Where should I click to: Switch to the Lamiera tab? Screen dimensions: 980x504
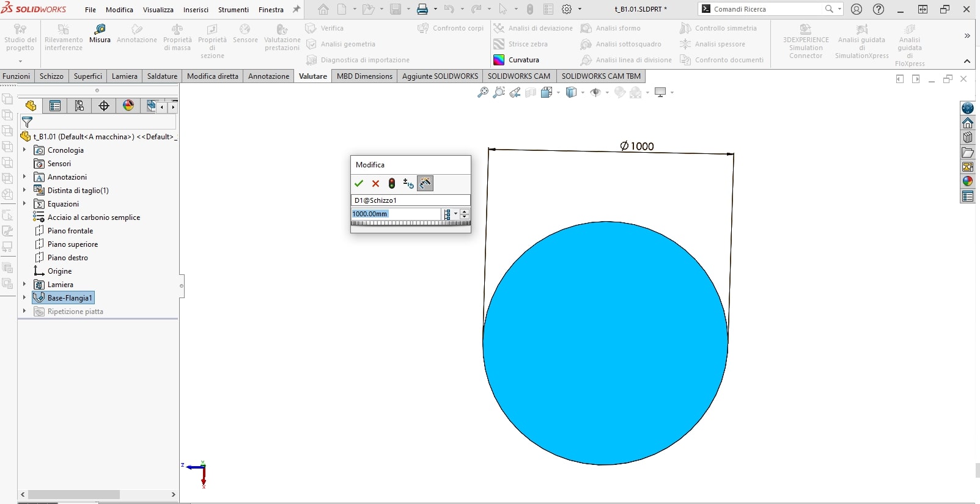[124, 76]
